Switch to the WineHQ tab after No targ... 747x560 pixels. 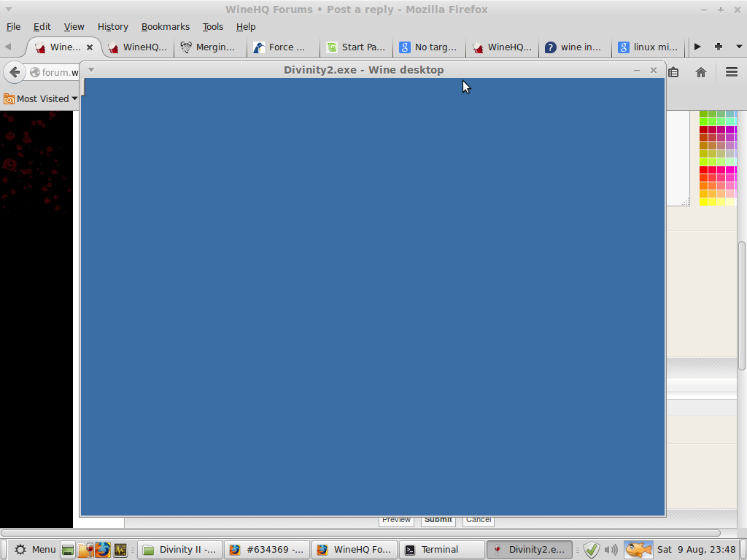pos(502,47)
